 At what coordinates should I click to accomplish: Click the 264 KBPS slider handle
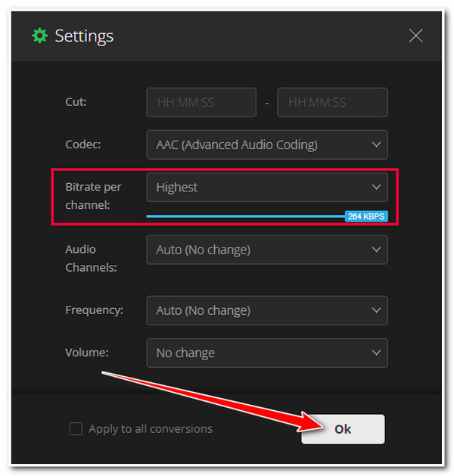point(366,216)
